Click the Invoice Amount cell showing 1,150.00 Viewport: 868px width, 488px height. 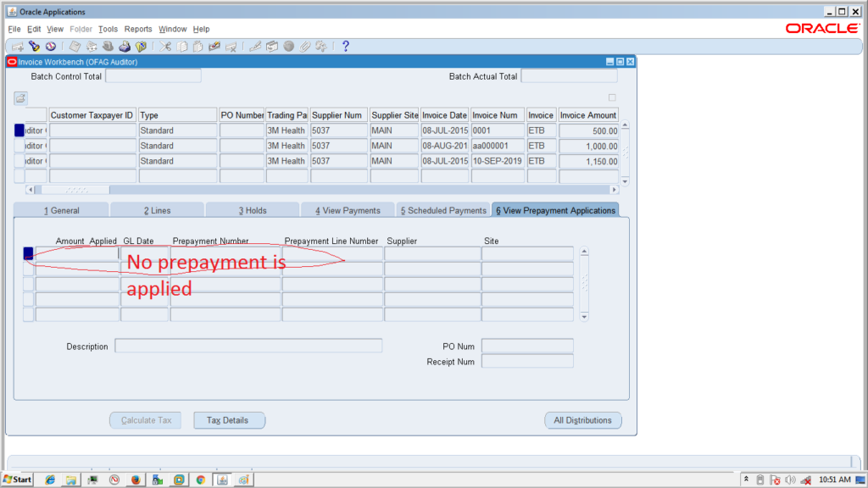point(588,161)
